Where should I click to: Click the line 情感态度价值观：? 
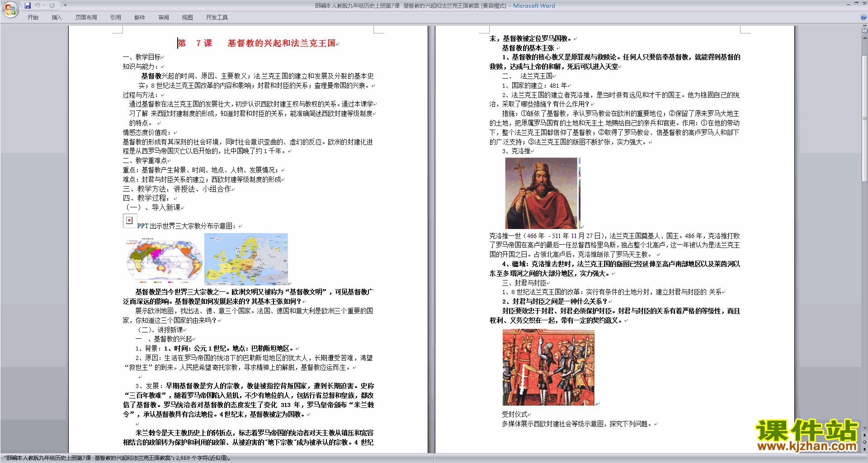(147, 132)
